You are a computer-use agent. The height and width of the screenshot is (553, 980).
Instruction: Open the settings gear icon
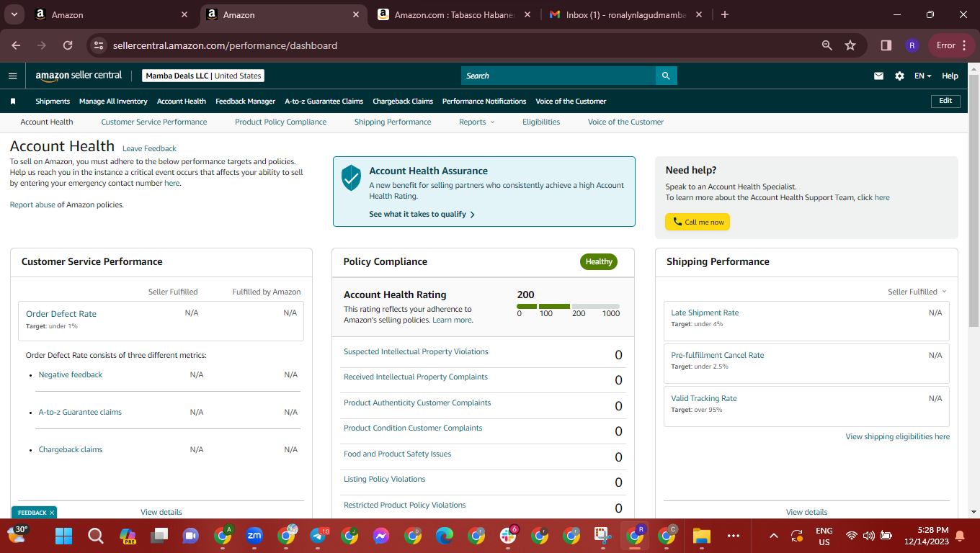pos(899,76)
